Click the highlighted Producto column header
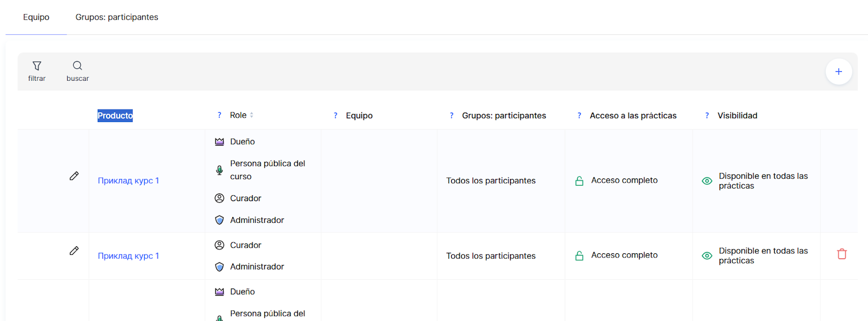 point(115,115)
